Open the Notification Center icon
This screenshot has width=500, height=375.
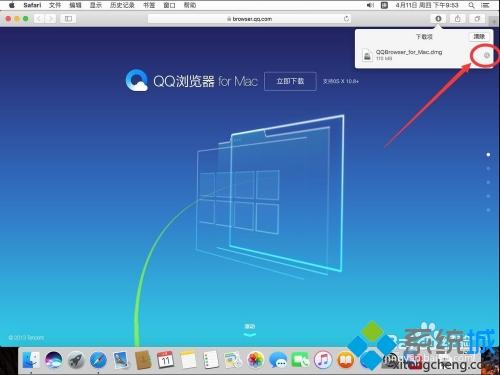(485, 5)
